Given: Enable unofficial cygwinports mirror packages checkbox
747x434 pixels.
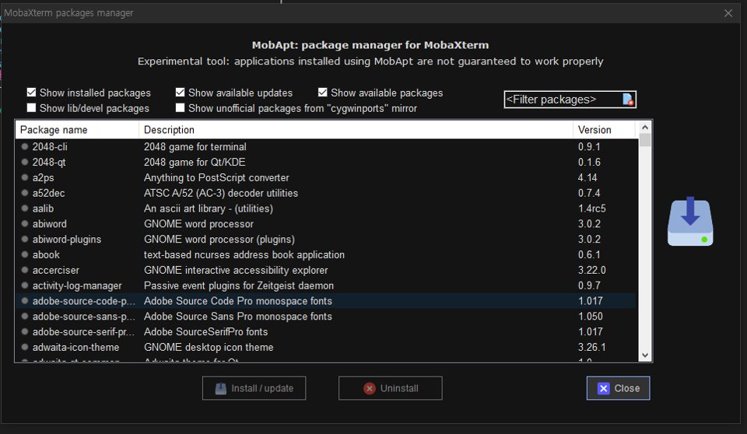Looking at the screenshot, I should click(x=180, y=108).
